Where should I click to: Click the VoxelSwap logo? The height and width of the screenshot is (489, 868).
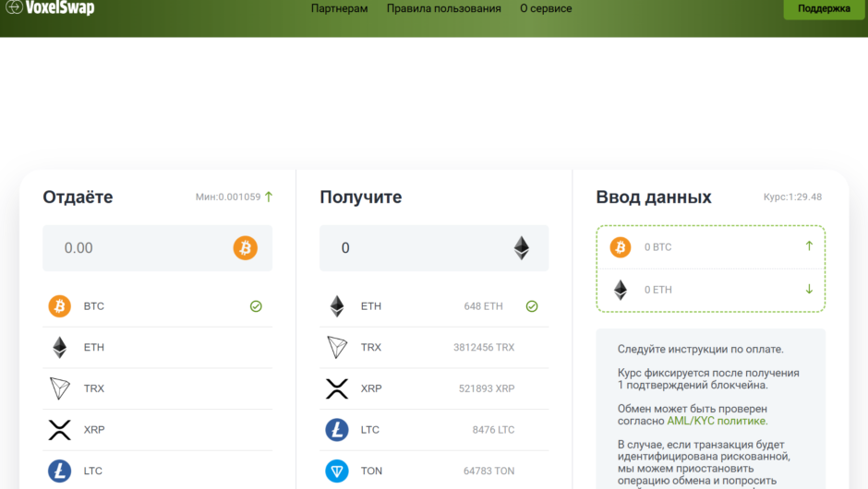50,7
